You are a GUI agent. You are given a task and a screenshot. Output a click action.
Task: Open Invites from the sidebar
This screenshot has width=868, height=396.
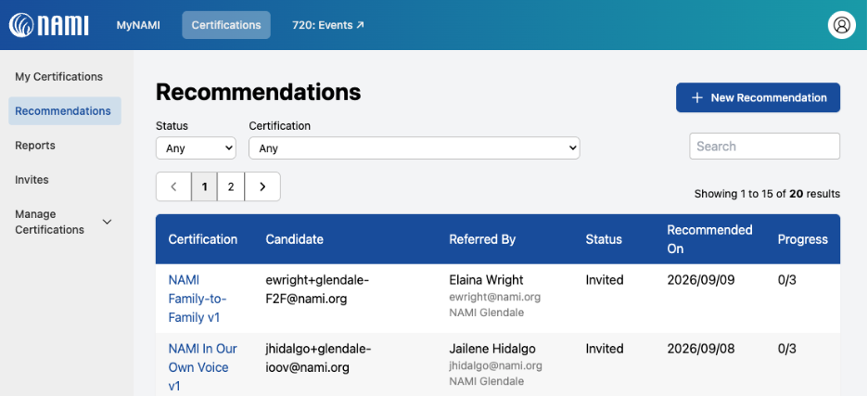tap(32, 179)
